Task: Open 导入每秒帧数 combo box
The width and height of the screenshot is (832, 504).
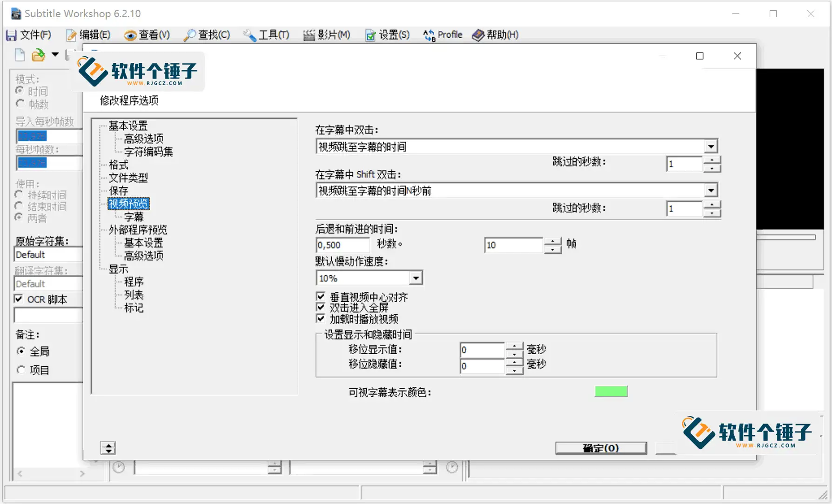Action: click(49, 136)
